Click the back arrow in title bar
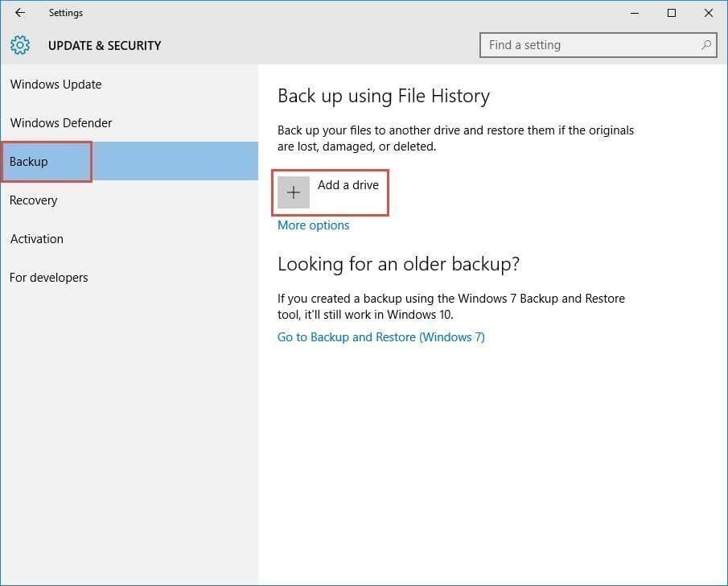 [x=20, y=13]
